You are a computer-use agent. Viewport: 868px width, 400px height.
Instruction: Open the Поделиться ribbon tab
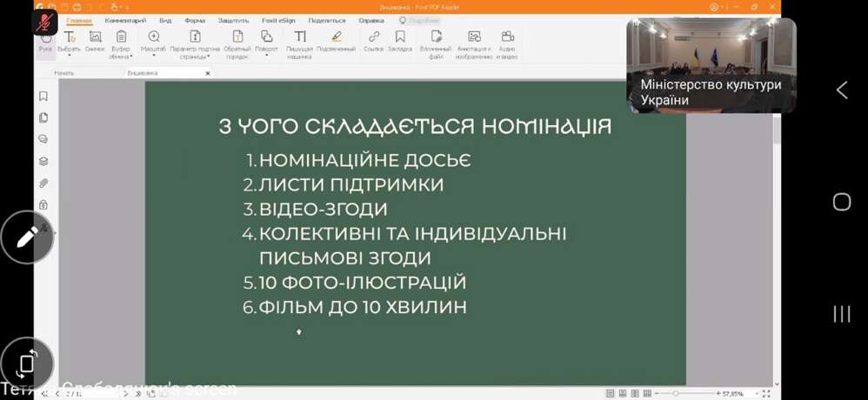click(327, 21)
